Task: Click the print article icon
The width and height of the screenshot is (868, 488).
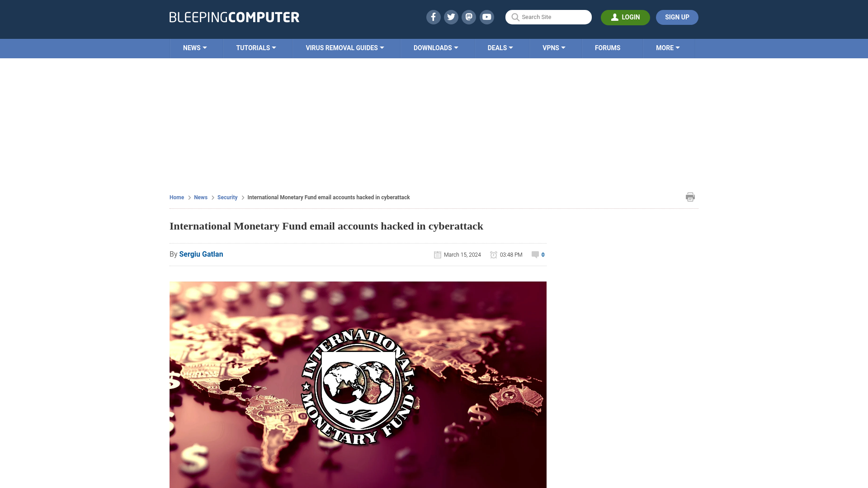Action: [x=690, y=197]
